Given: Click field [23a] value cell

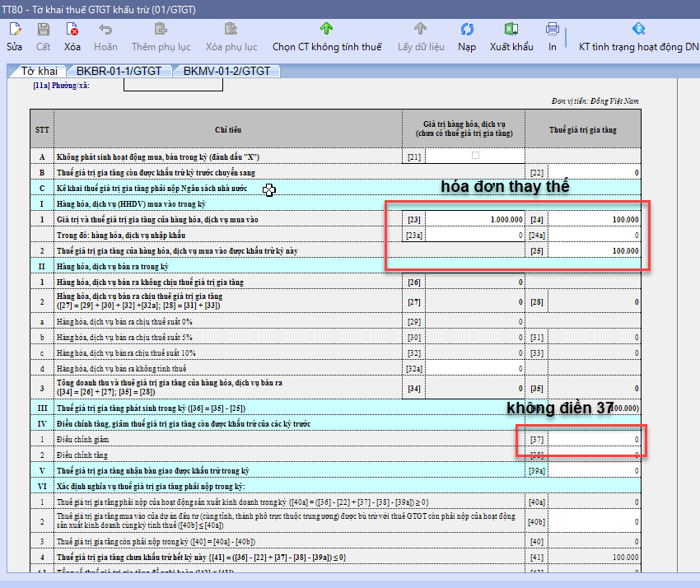Looking at the screenshot, I should tap(475, 236).
